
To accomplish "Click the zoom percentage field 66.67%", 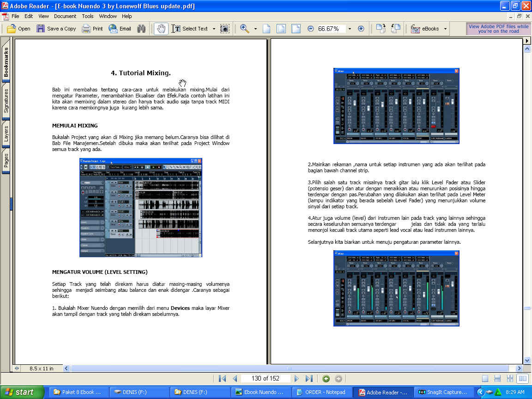I will tap(331, 29).
